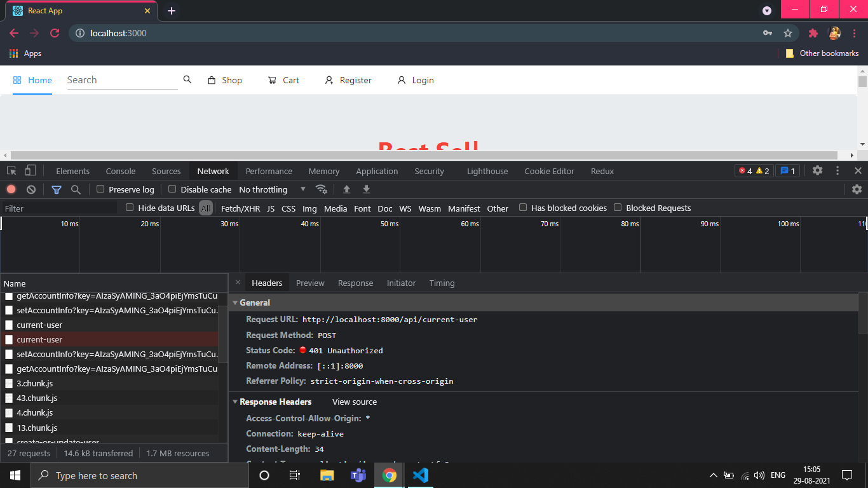The height and width of the screenshot is (488, 868).
Task: Select the 43.chunk.js request row
Action: [x=109, y=398]
